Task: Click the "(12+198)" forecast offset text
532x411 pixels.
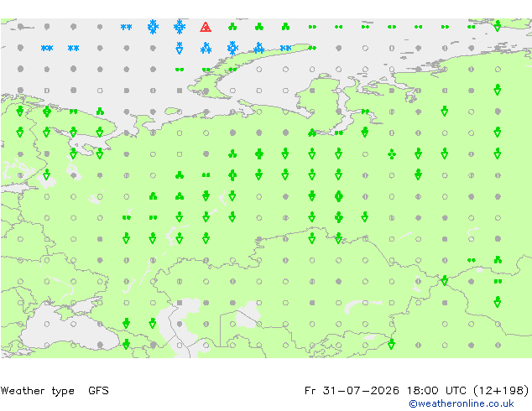Action: point(501,391)
